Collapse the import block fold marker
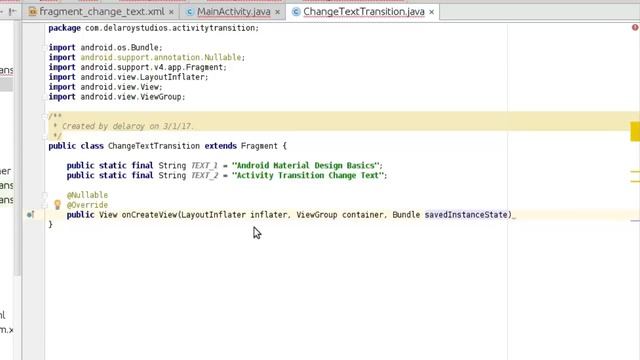 [44, 48]
